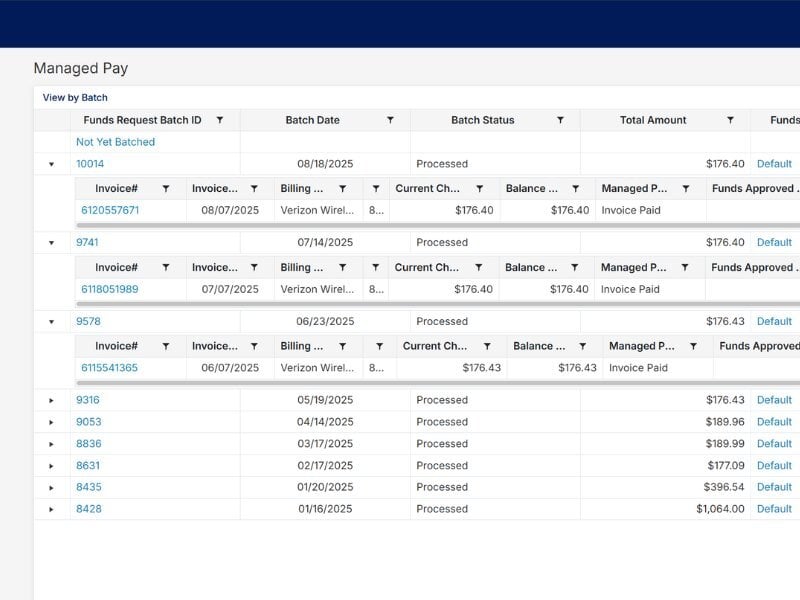Open the Batch Date column filter
Screen dimensions: 800x600
[x=390, y=120]
